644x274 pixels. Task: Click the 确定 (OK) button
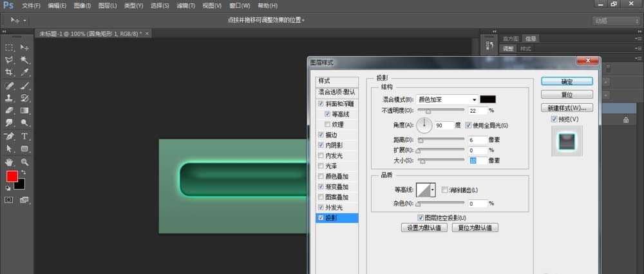(567, 82)
